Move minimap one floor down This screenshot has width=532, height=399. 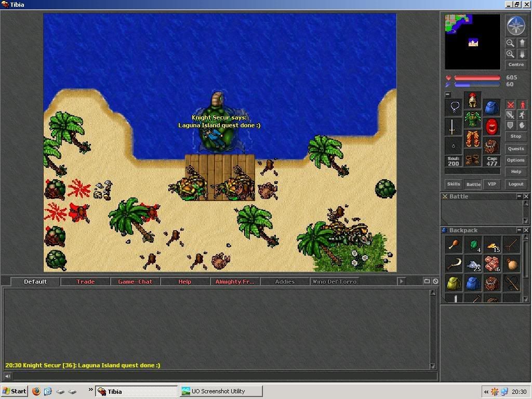pos(522,54)
